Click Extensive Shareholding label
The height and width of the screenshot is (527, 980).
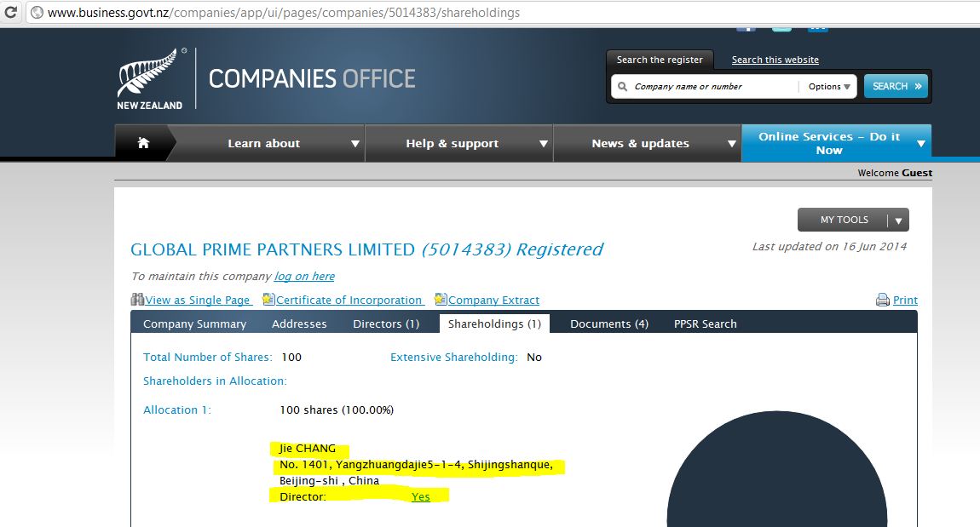coord(453,358)
